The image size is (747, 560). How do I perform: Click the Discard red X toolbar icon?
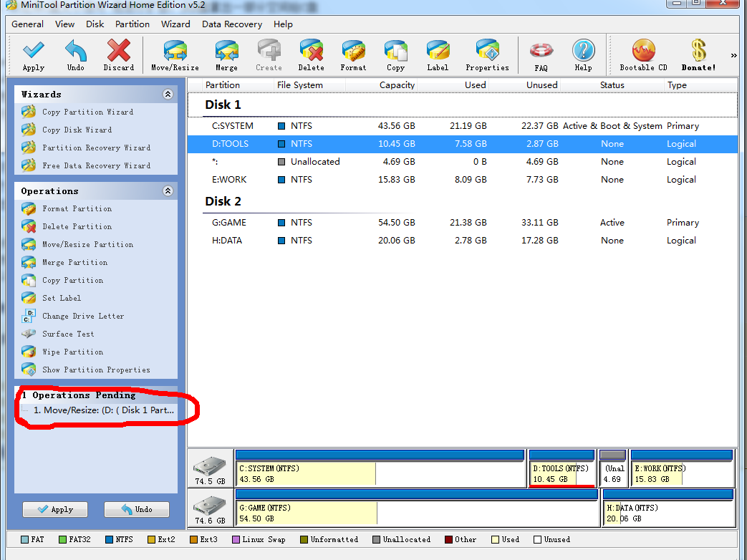pyautogui.click(x=119, y=54)
